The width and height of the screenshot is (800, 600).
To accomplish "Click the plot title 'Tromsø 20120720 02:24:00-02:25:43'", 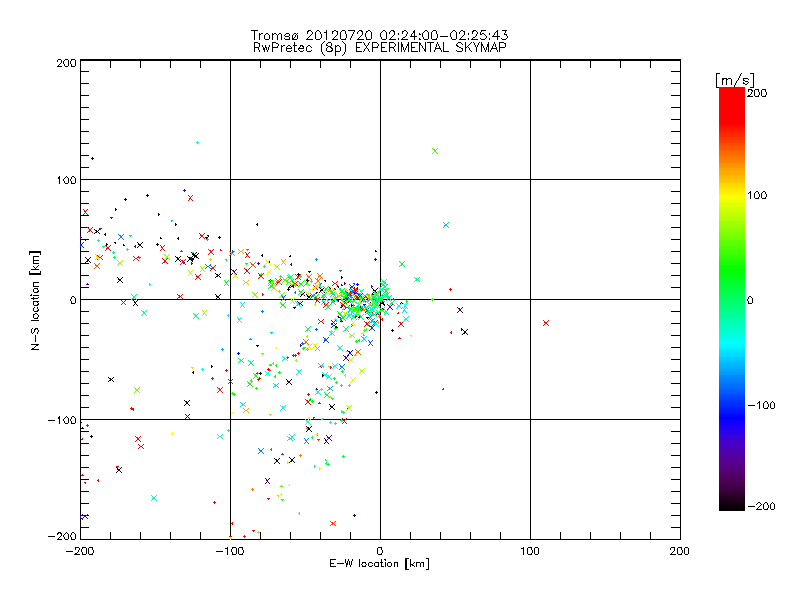I will (x=379, y=35).
